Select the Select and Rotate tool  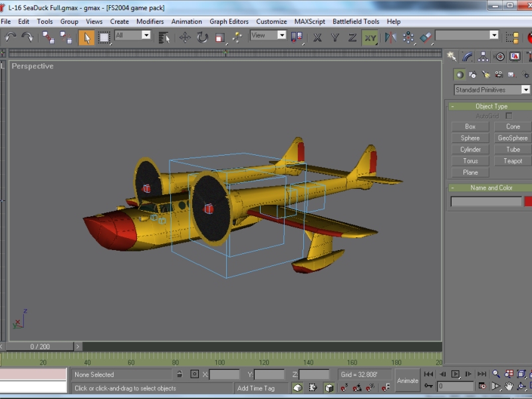[x=202, y=37]
